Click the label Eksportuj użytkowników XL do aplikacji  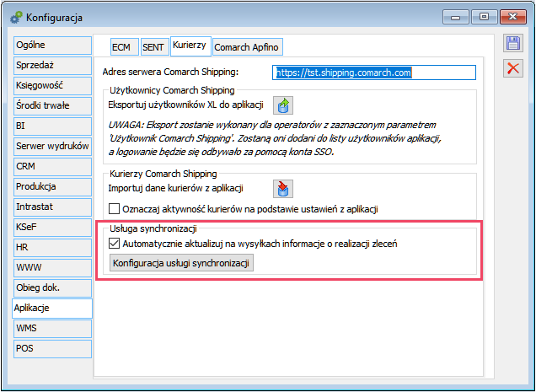185,105
